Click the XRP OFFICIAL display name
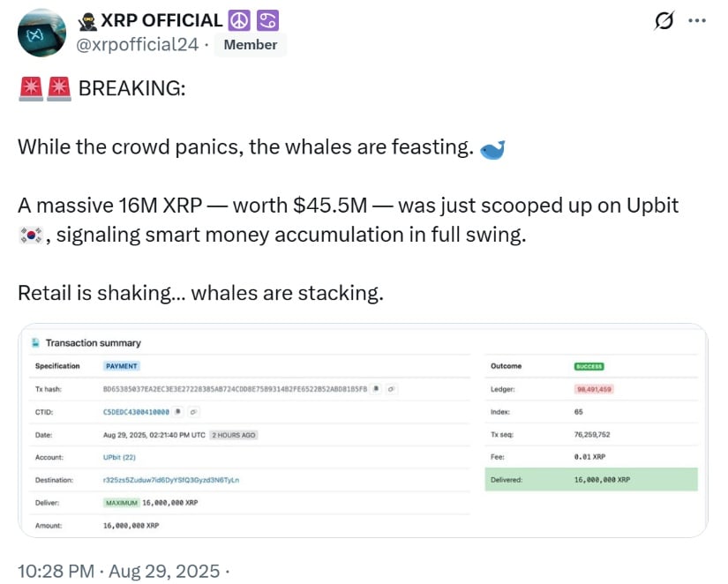This screenshot has height=584, width=728. (161, 20)
